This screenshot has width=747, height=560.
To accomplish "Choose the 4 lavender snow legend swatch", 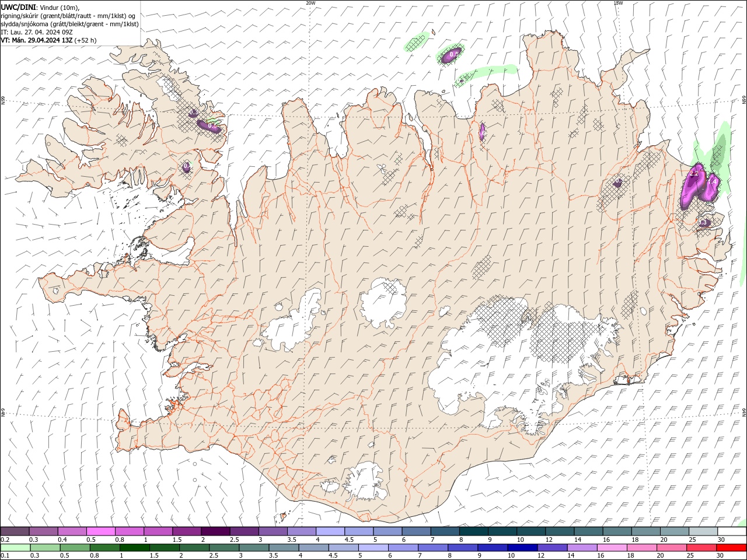I will click(330, 531).
